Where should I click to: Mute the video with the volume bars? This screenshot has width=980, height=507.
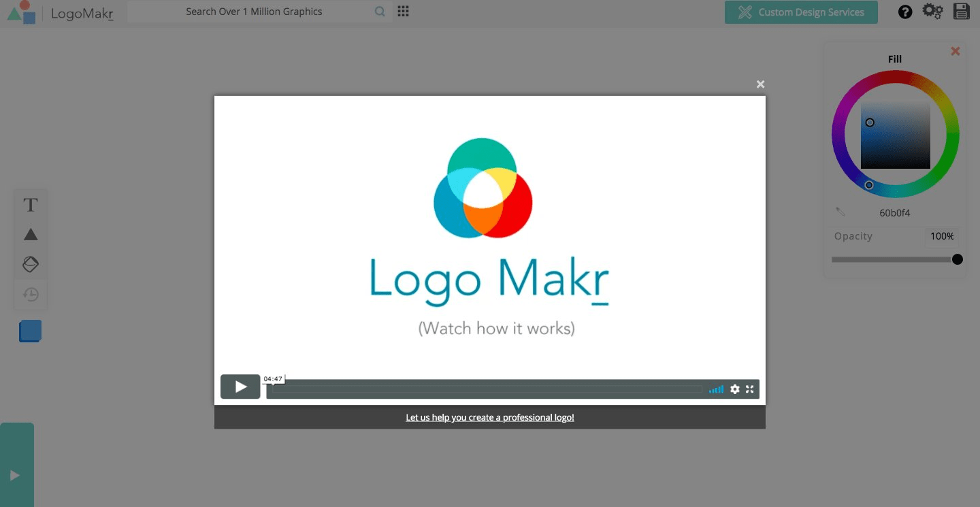[715, 389]
